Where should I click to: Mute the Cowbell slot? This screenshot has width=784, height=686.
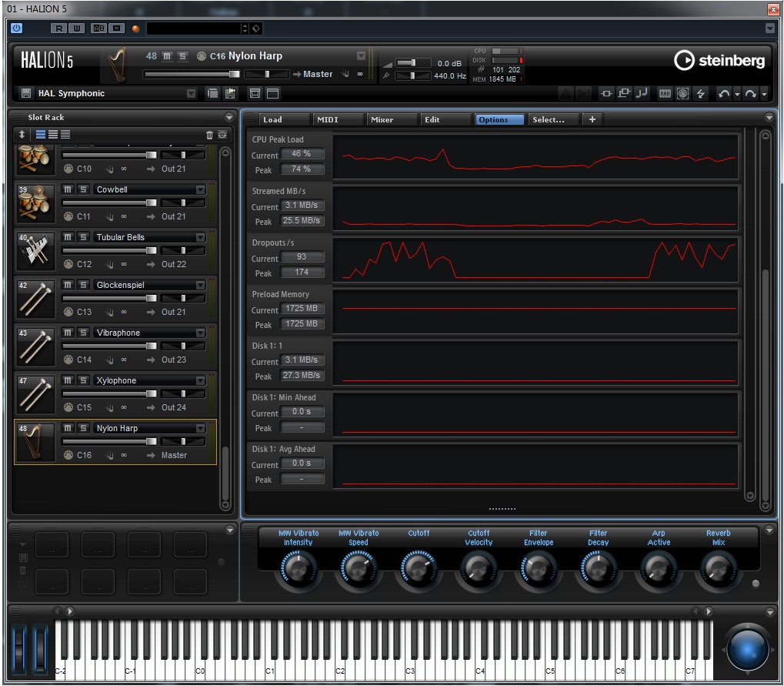point(68,189)
